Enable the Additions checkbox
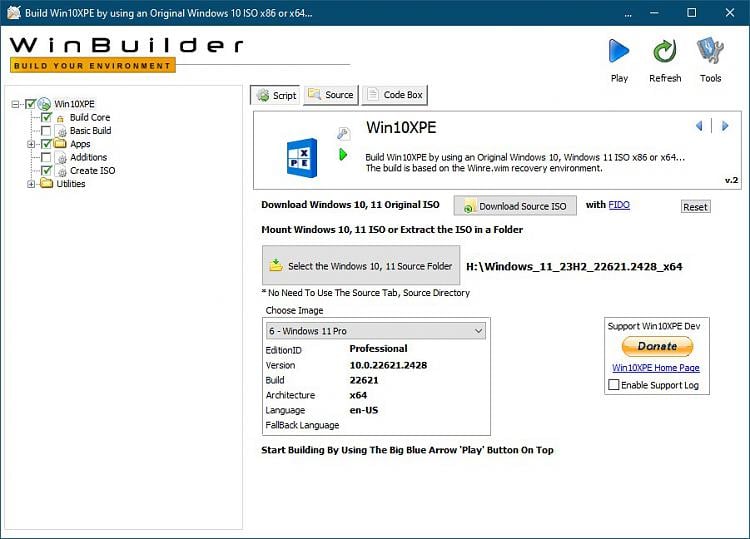The width and height of the screenshot is (750, 539). coord(46,157)
